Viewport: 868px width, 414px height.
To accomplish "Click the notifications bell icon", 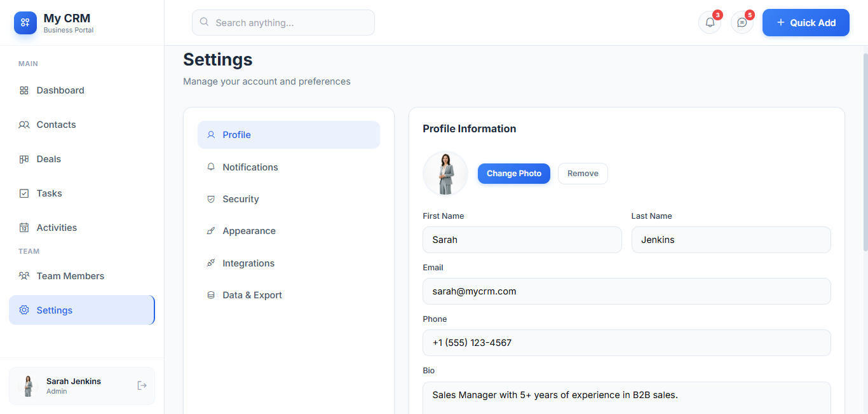I will pyautogui.click(x=710, y=22).
